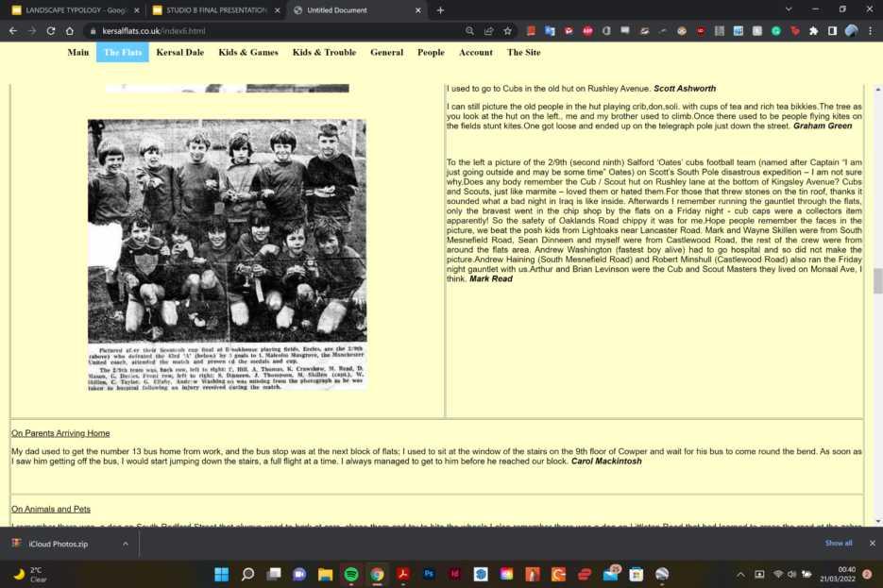Open the People menu item
883x588 pixels.
tap(431, 52)
